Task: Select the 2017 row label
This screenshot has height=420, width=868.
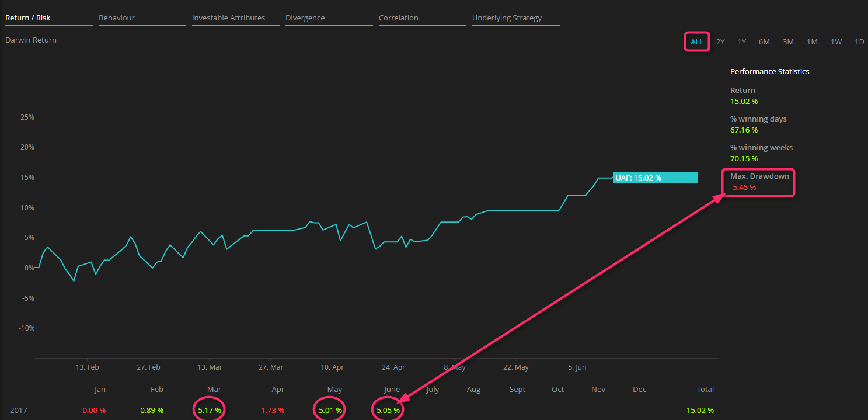Action: click(18, 410)
